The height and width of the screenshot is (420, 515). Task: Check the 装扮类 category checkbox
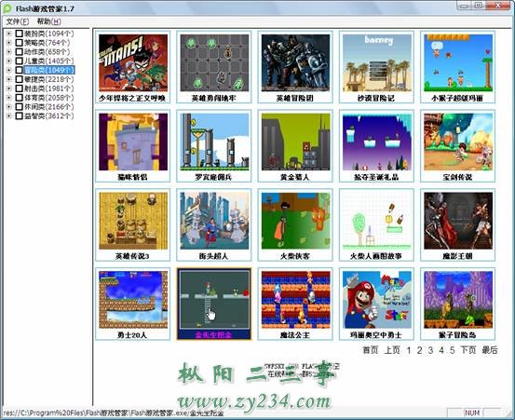pyautogui.click(x=19, y=34)
